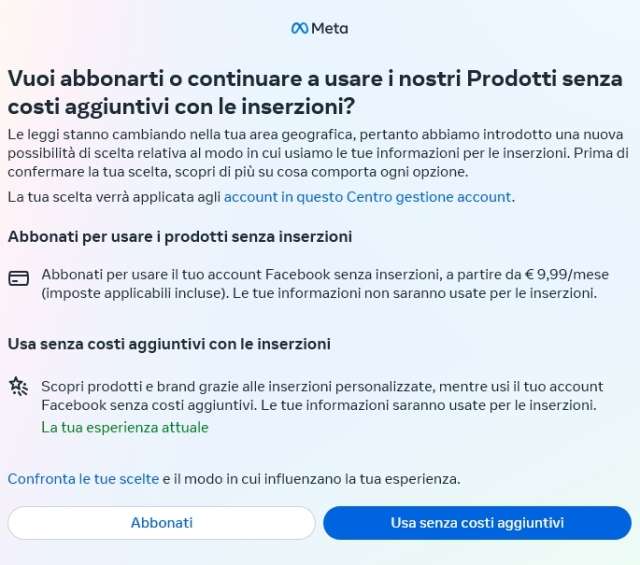Click the "Meta" wordmark text
The height and width of the screenshot is (565, 640).
coord(330,28)
